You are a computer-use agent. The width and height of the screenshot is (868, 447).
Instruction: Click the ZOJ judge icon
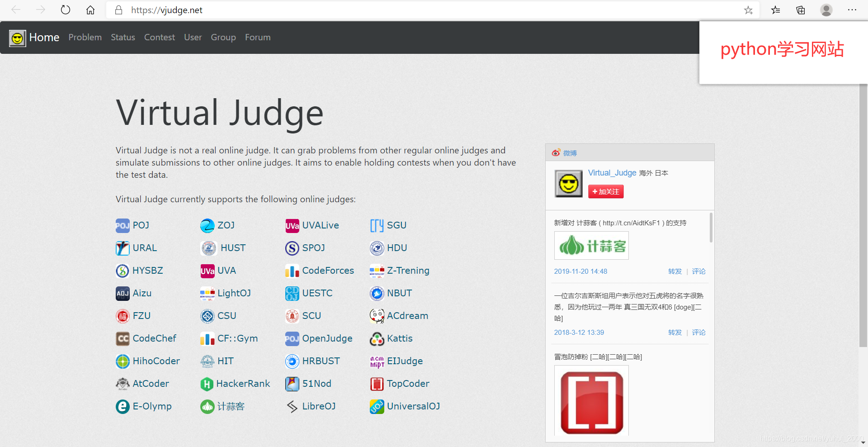(x=208, y=225)
